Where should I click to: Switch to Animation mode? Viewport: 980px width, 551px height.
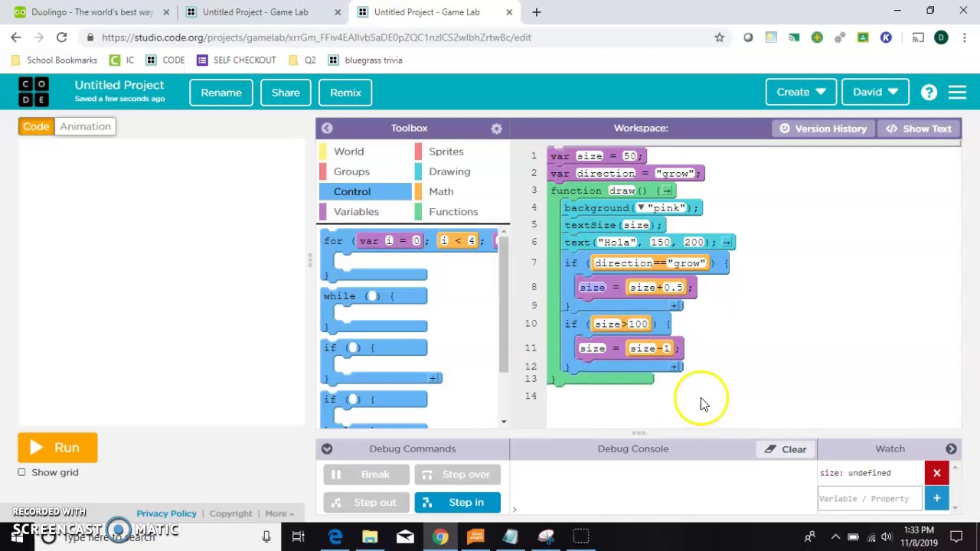[85, 126]
